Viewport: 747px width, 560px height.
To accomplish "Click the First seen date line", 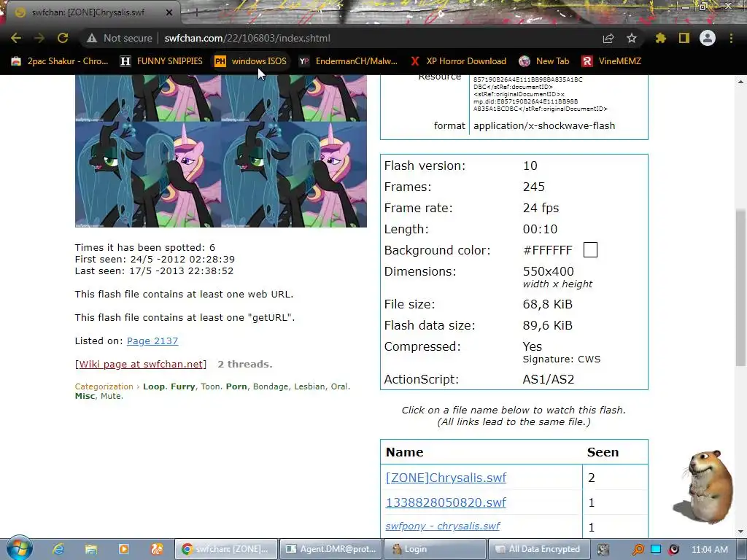I will click(155, 260).
